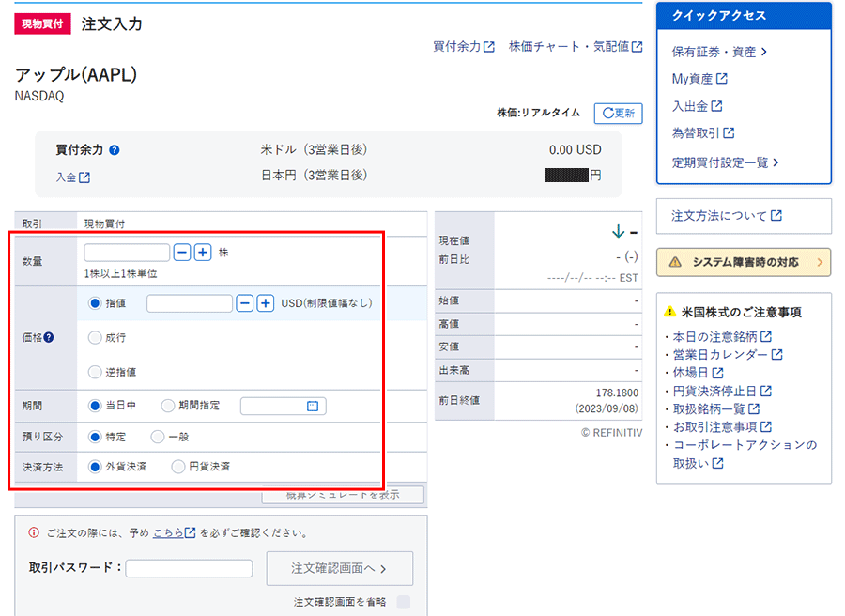Image resolution: width=845 pixels, height=616 pixels.
Task: Toggle 注文確認画面を省略 checkbox
Action: (403, 602)
